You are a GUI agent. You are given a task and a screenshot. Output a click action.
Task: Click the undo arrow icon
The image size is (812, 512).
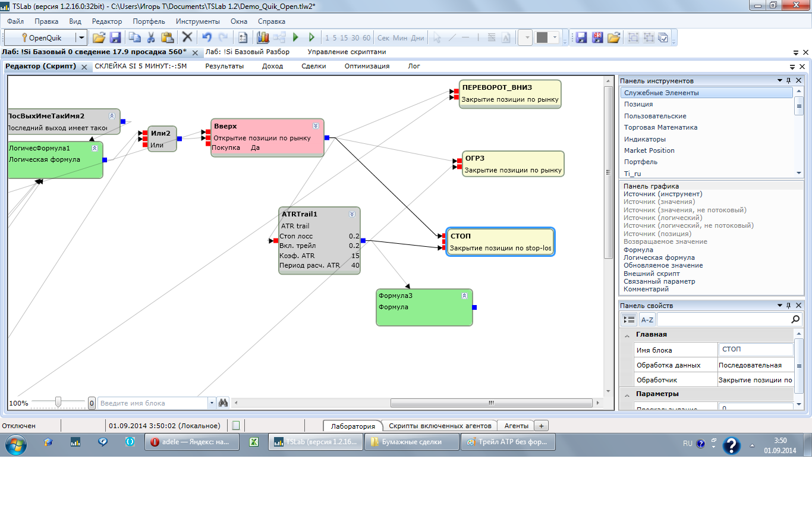206,37
